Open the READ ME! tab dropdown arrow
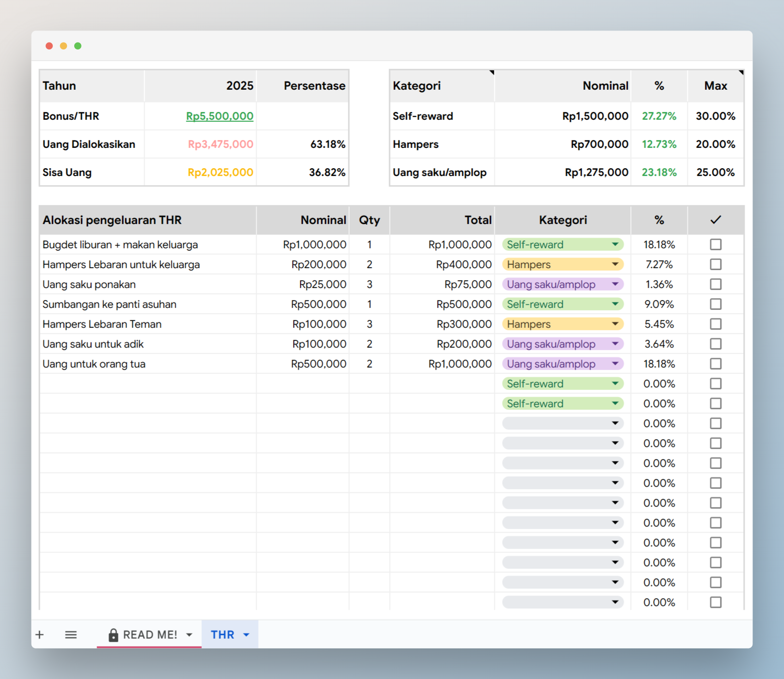Screen dimensions: 784x679 click(189, 635)
